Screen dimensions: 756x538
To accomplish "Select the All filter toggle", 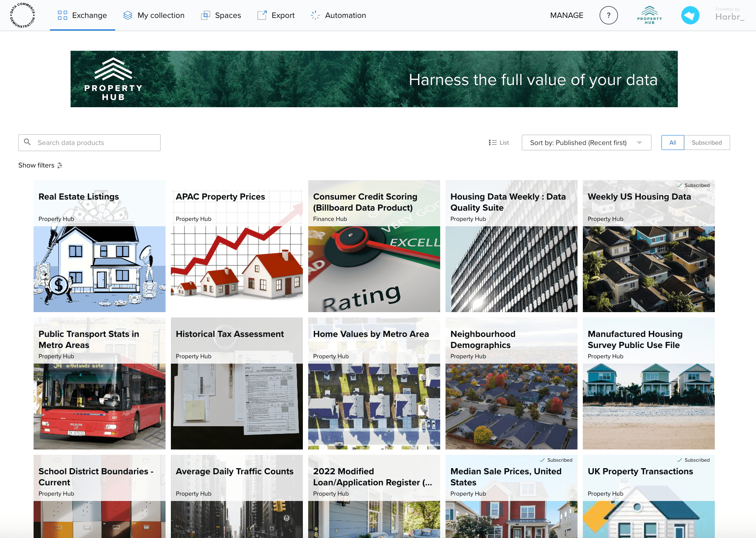I will pos(672,142).
